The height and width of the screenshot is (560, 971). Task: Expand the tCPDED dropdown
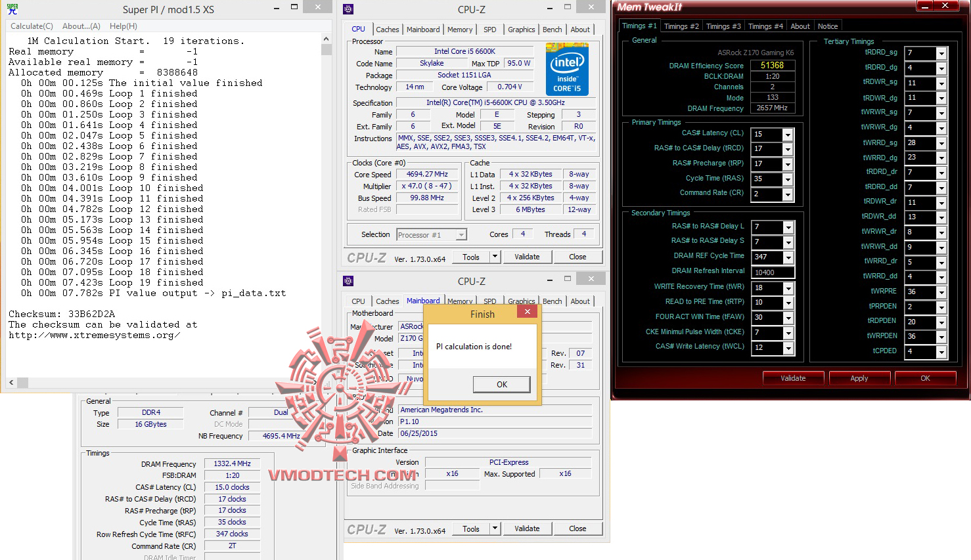pos(941,352)
